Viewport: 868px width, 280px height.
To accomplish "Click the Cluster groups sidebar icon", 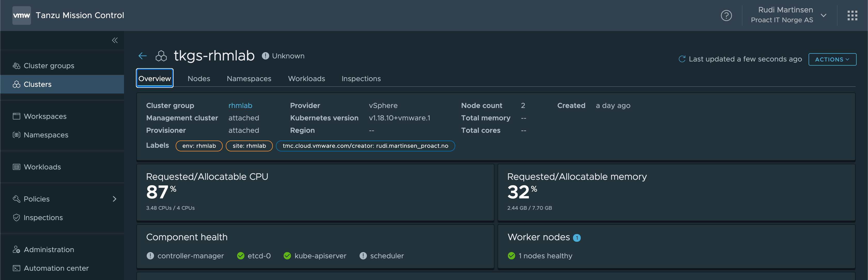I will 17,66.
